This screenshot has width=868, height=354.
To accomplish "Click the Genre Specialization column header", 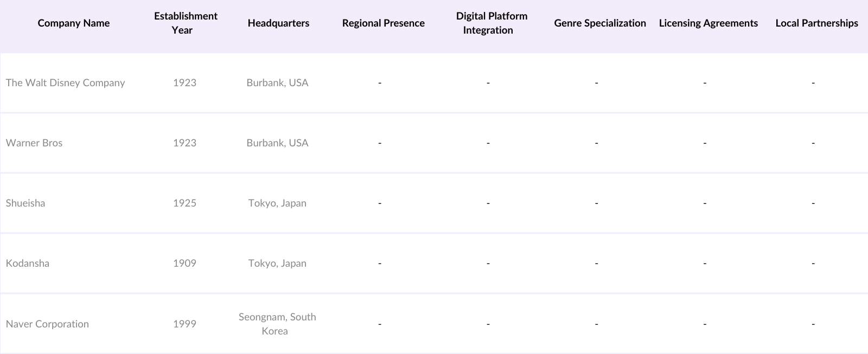I will (599, 23).
